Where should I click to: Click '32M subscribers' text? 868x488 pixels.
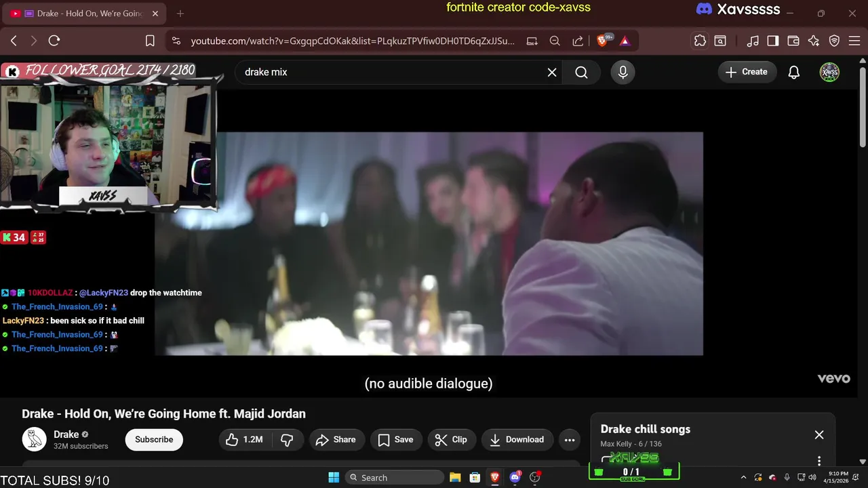click(81, 446)
